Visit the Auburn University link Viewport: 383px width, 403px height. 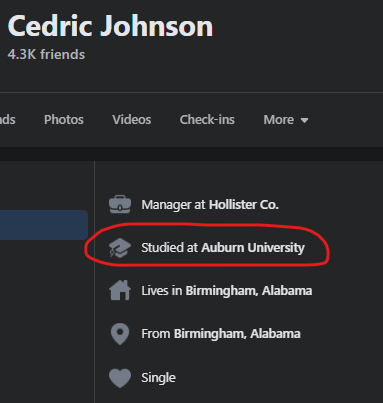pyautogui.click(x=253, y=247)
